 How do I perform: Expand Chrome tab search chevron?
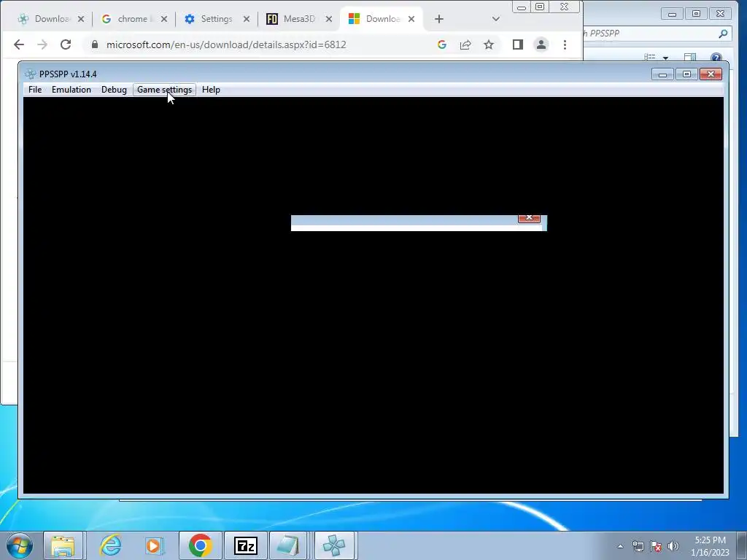point(495,19)
